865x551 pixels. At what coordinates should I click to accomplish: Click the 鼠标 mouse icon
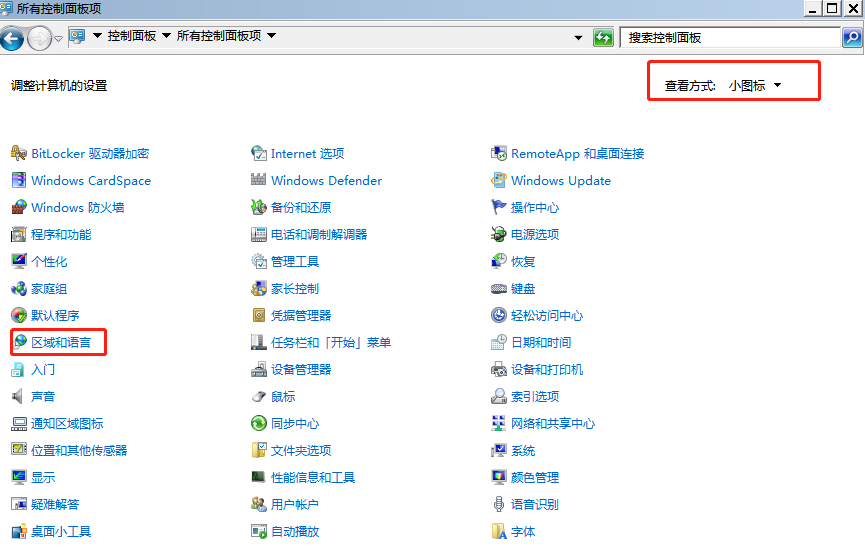click(258, 397)
